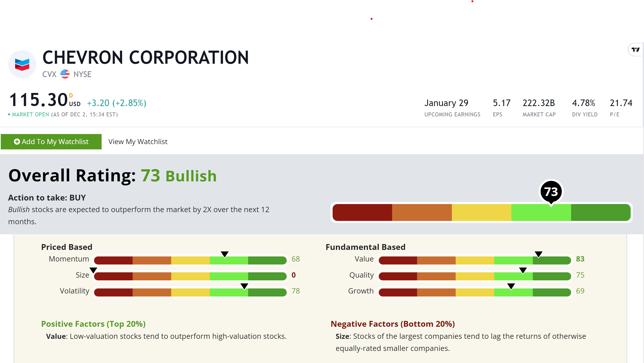Screen dimensions: 644x363
Task: Click the Size score 0
Action: point(294,275)
